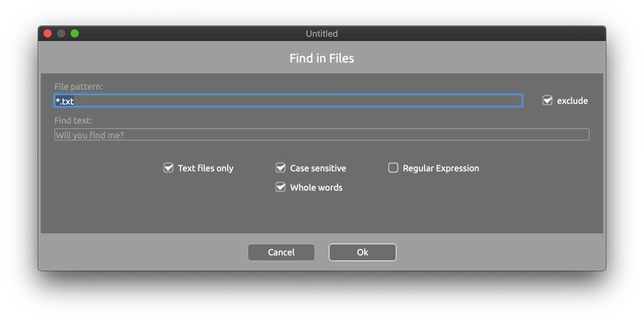The width and height of the screenshot is (644, 321).
Task: Disable the Text files only checkbox
Action: click(169, 168)
